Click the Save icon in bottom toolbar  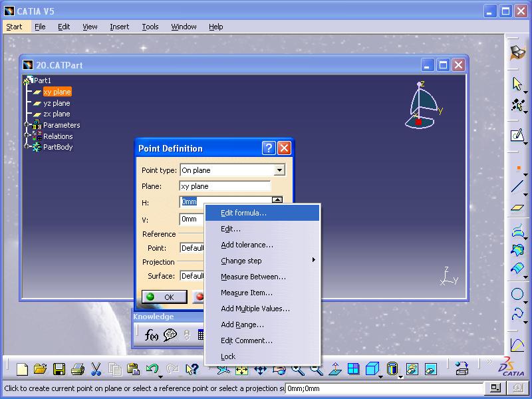tap(59, 369)
